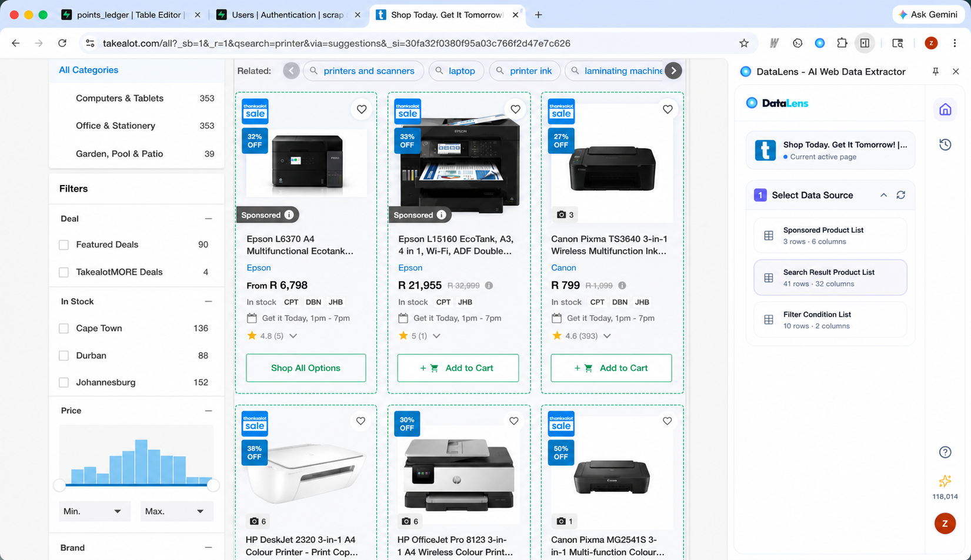Check Johannesburg in-stock filter
The height and width of the screenshot is (560, 971).
pyautogui.click(x=64, y=383)
